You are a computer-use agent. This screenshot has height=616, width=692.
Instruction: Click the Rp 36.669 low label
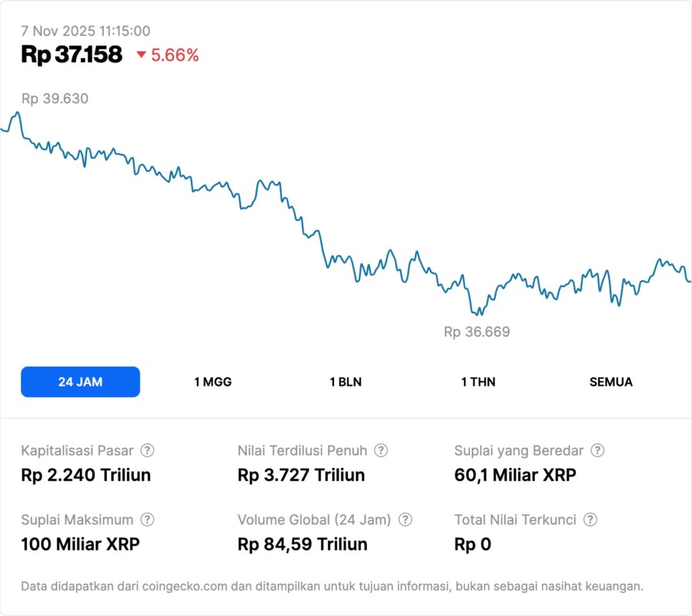pyautogui.click(x=476, y=332)
